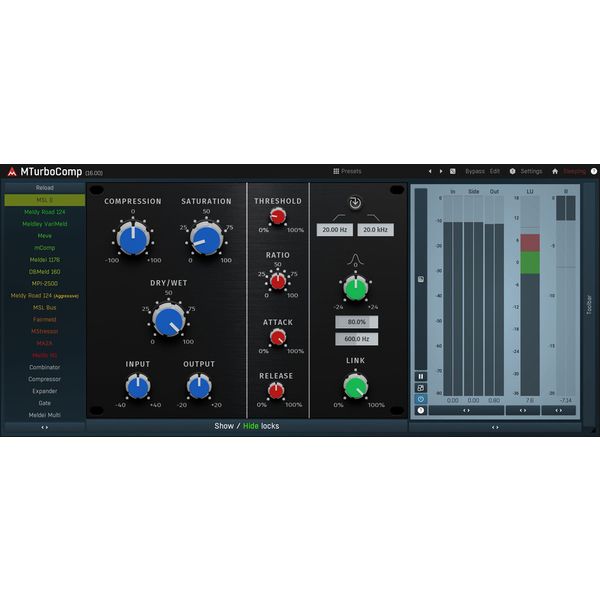Open the Presets grid icon
Viewport: 600px width, 600px height.
click(x=336, y=171)
